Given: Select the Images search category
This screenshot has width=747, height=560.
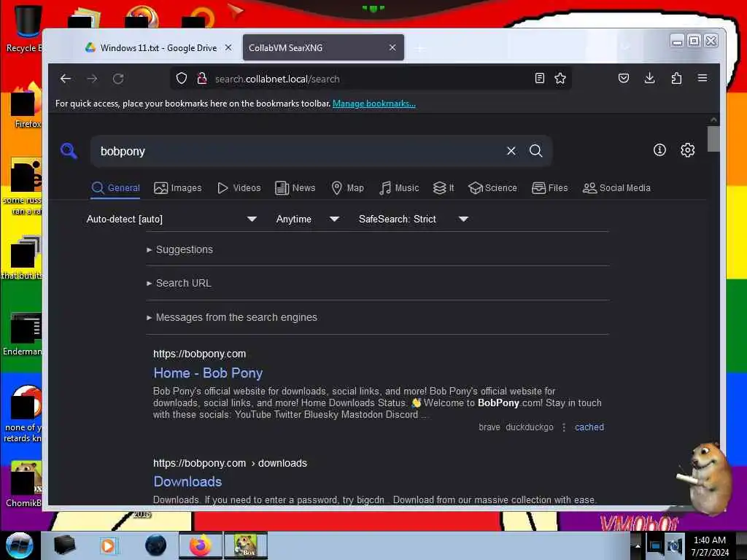Looking at the screenshot, I should 178,188.
